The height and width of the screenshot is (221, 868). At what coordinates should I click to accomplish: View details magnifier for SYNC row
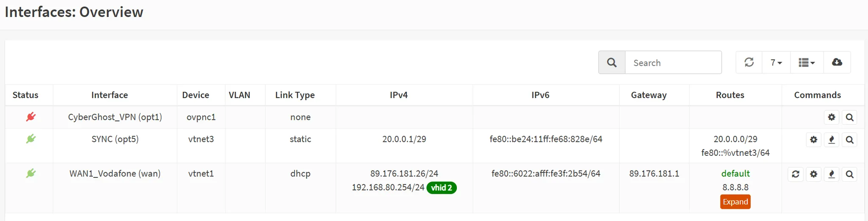click(x=850, y=140)
